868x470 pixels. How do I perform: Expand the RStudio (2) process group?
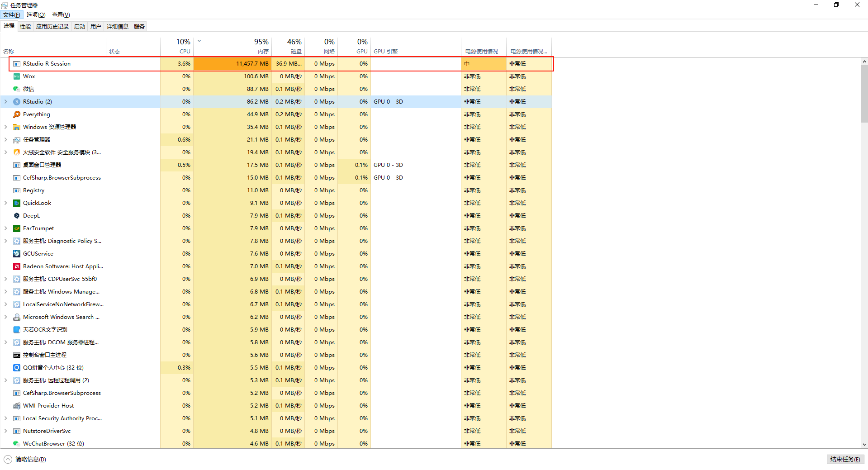coord(5,102)
